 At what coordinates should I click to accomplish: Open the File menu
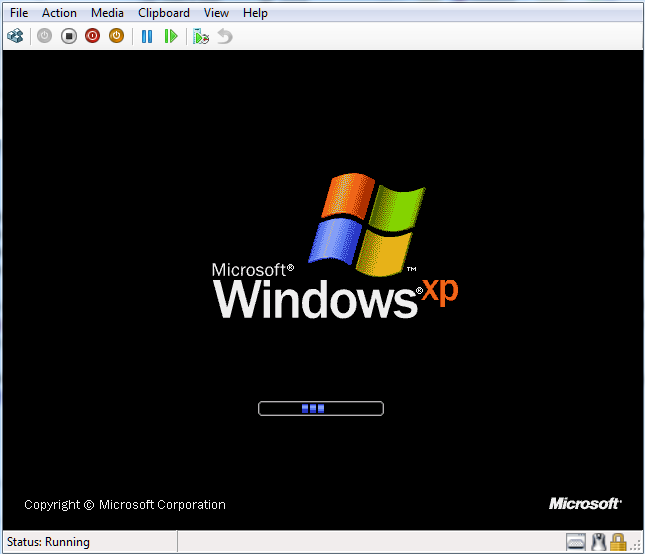(19, 13)
